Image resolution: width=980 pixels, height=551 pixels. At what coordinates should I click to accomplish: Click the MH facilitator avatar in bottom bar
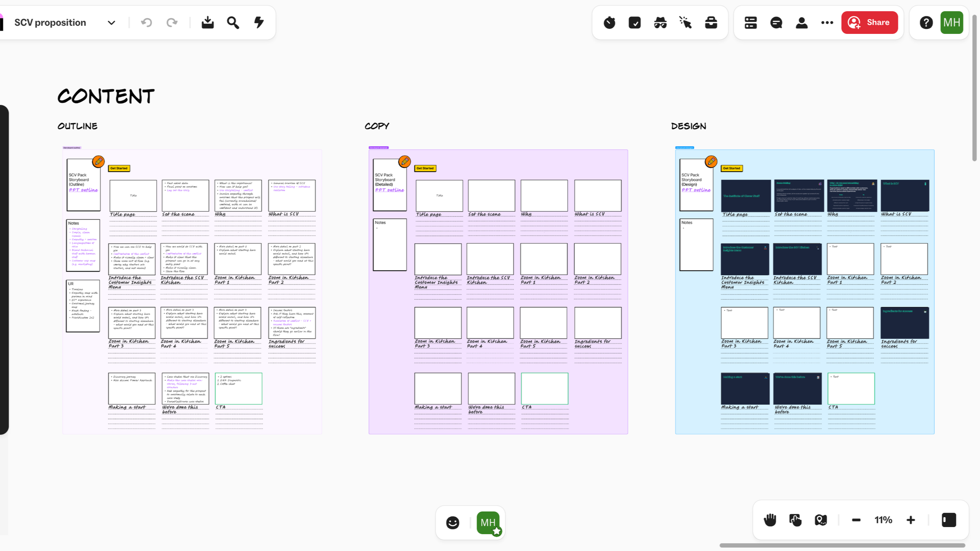tap(488, 523)
